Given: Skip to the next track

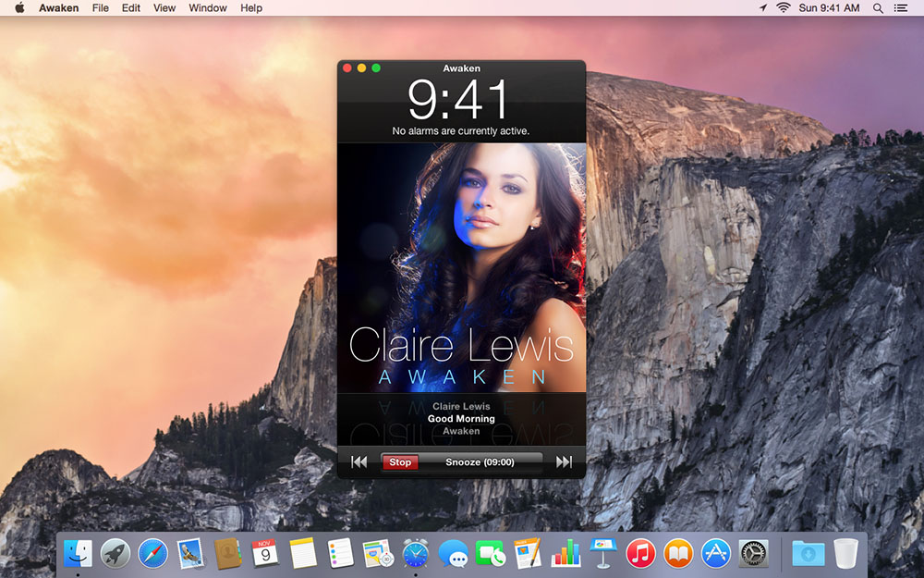Looking at the screenshot, I should coord(564,461).
